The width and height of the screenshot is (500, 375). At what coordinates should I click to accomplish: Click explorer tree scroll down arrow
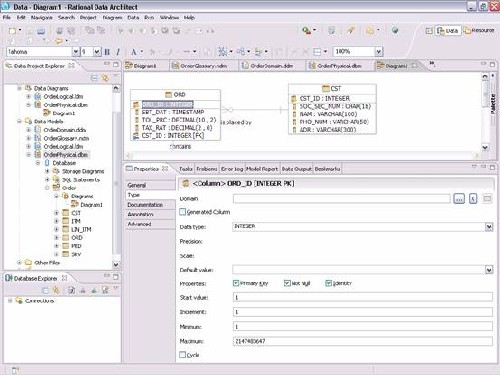tap(116, 265)
